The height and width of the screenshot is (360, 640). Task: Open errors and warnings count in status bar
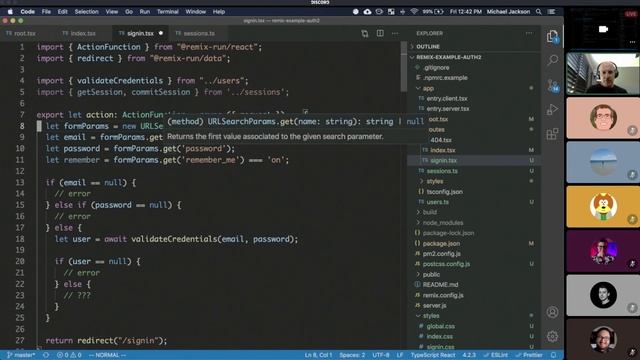(69, 355)
